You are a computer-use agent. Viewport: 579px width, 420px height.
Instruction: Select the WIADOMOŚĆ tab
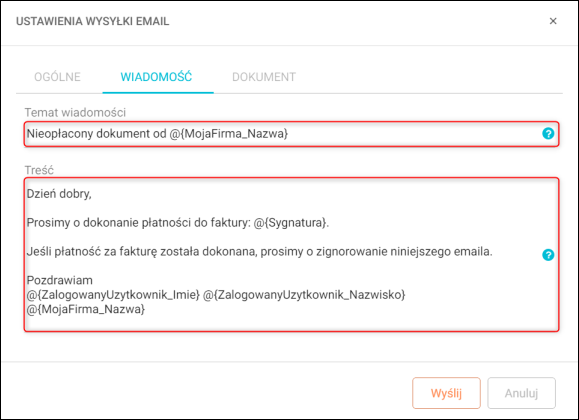coord(156,77)
